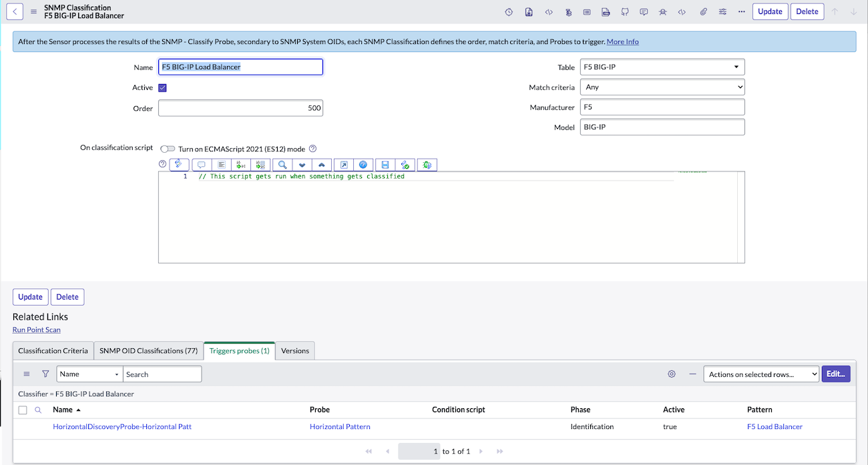Click in the script editor code line
The height and width of the screenshot is (465, 868).
click(302, 176)
